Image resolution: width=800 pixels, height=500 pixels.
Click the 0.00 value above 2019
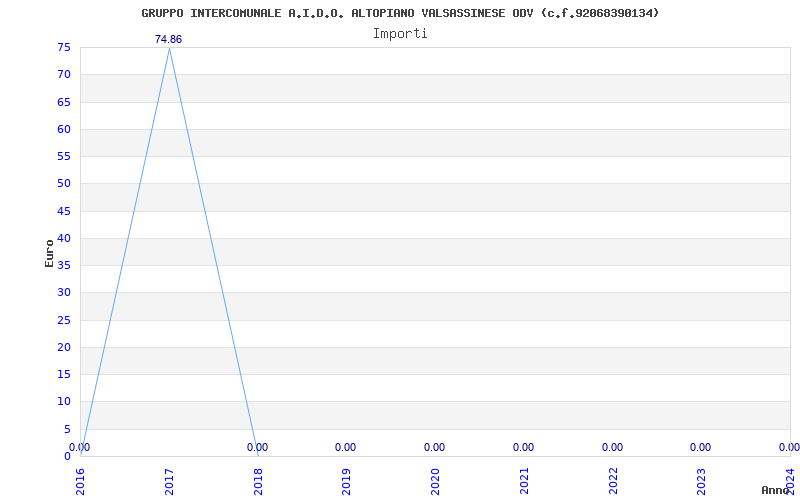(x=345, y=447)
